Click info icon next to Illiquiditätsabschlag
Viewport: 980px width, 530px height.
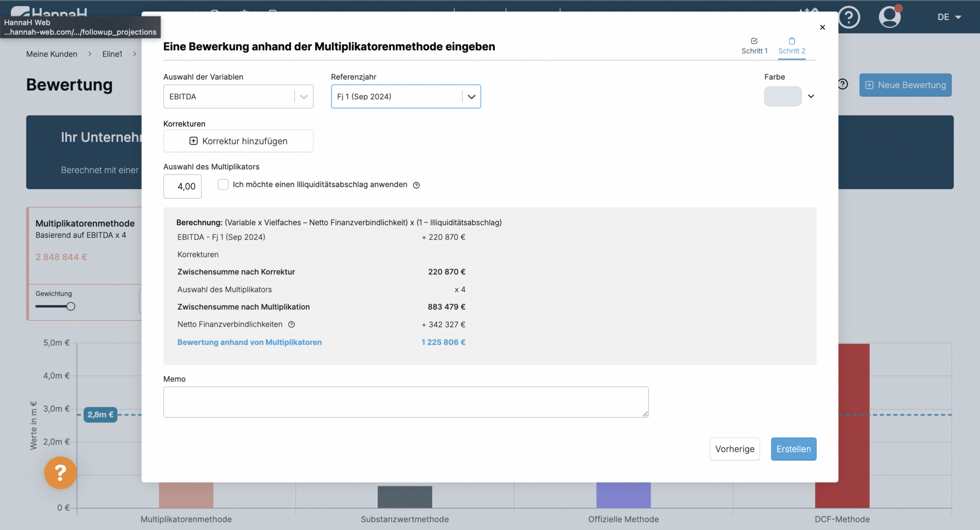[416, 185]
